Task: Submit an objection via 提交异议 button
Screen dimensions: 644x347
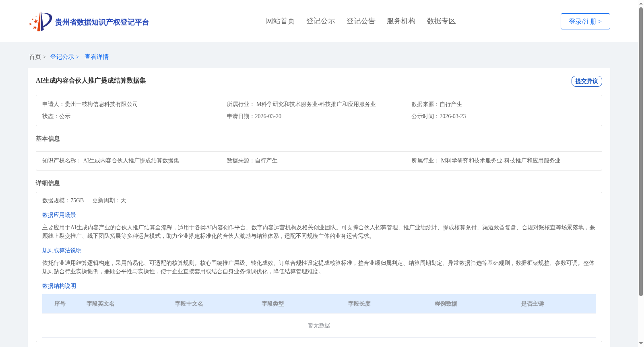Action: click(x=586, y=81)
